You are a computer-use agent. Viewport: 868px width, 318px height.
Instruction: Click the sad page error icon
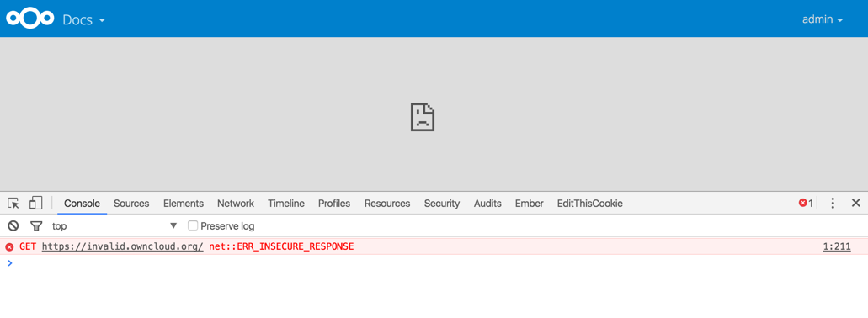pos(423,117)
